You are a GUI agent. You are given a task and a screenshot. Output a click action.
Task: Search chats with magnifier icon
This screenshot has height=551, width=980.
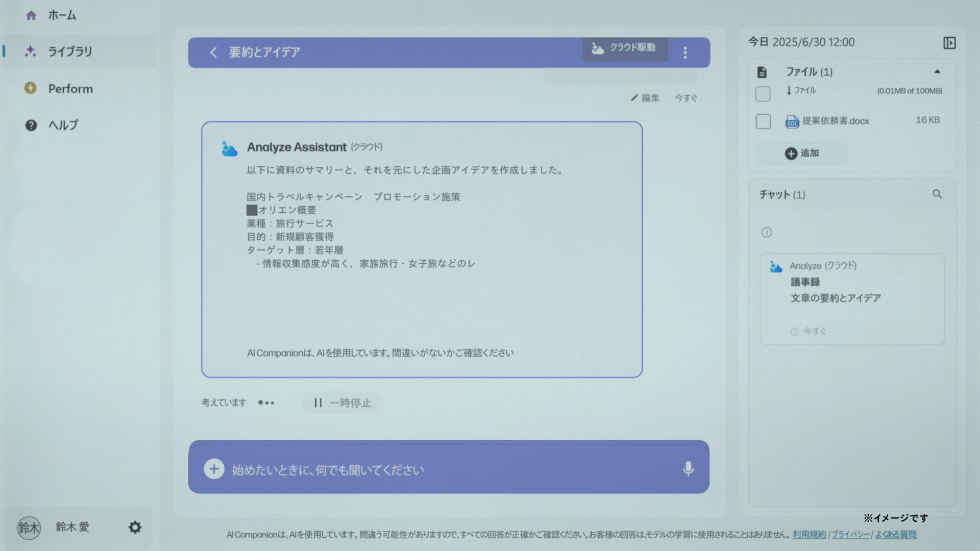pos(937,194)
